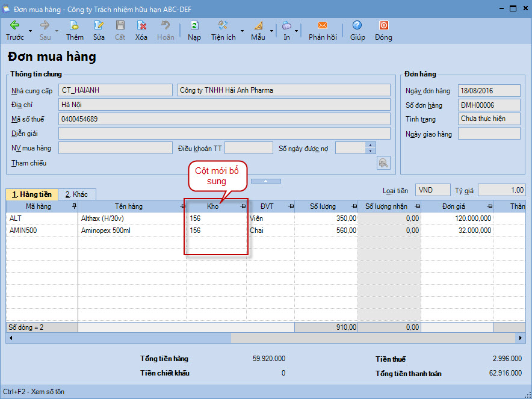Click the Mẫu template icon
The image size is (532, 399).
point(258,25)
